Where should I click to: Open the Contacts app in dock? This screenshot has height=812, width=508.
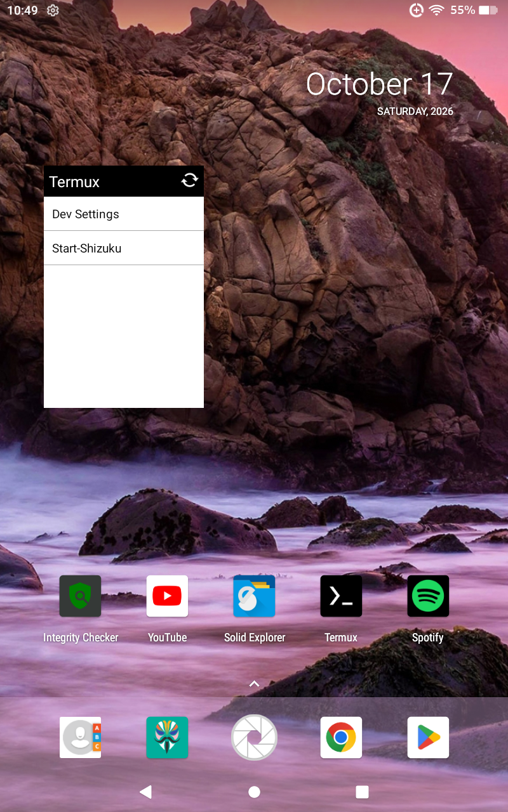pos(80,737)
